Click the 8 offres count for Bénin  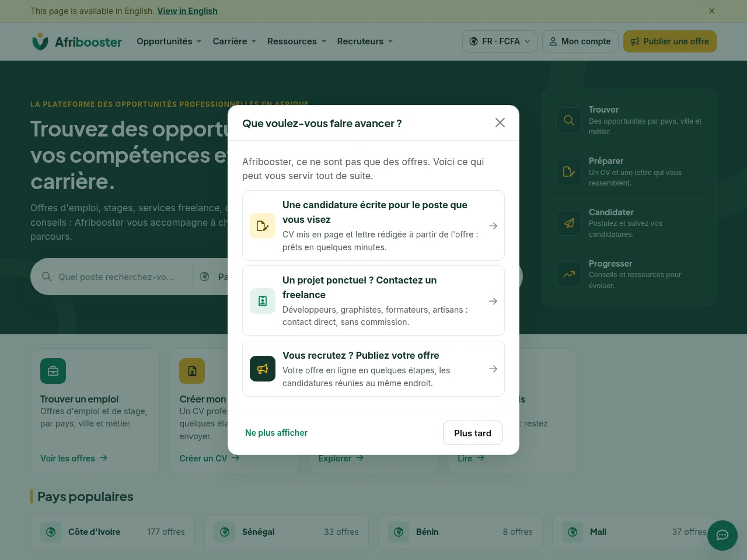[x=518, y=532]
